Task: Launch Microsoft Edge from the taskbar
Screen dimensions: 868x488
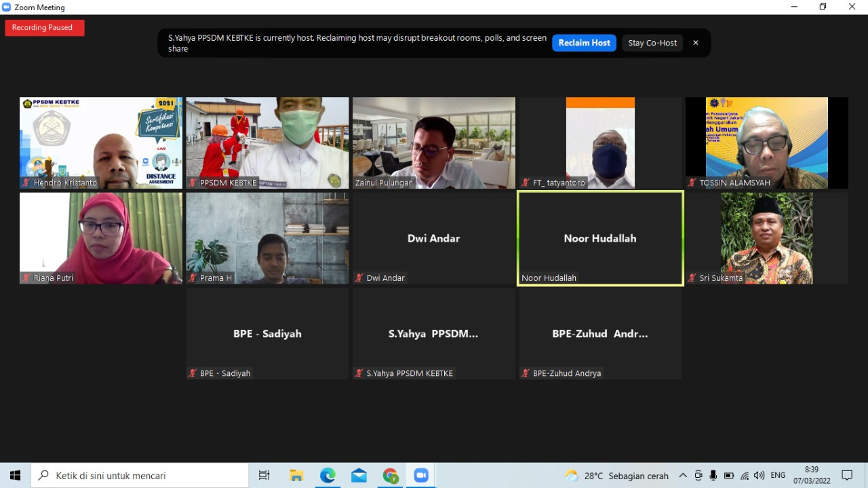Action: pos(328,475)
